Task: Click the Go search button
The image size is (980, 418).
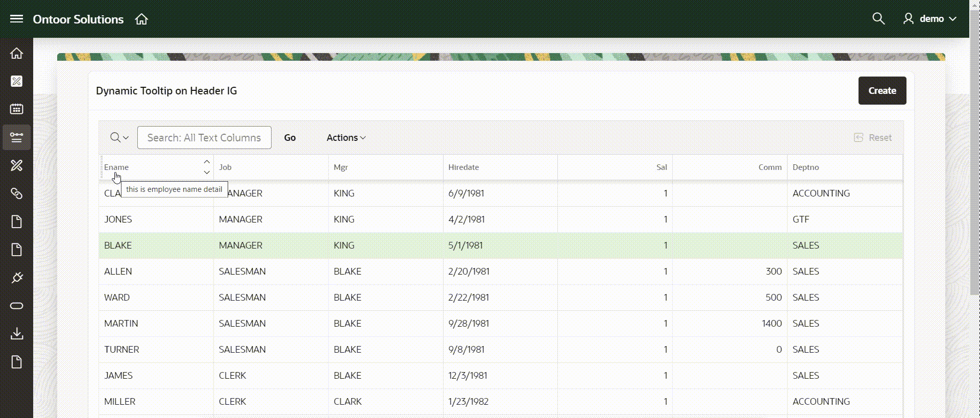Action: click(x=290, y=138)
